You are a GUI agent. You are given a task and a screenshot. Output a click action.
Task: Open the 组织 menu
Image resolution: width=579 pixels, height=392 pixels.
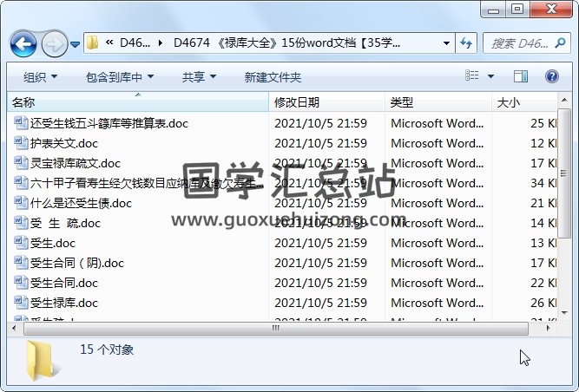40,77
